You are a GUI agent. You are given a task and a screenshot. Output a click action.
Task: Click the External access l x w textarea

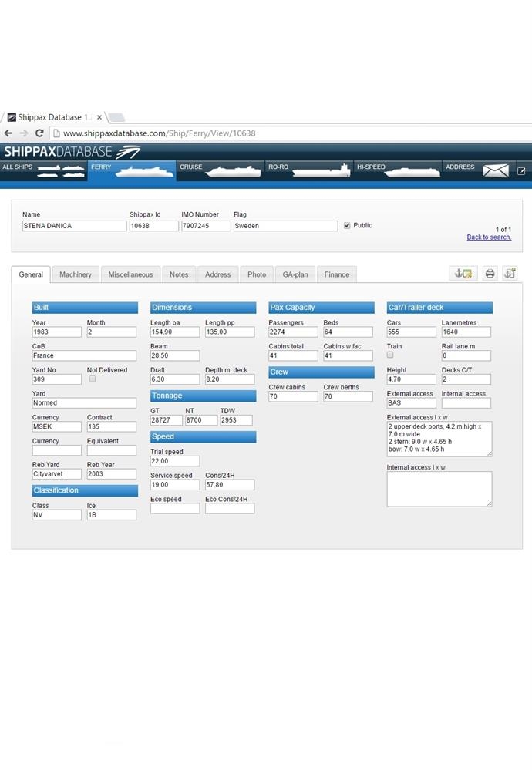click(x=439, y=439)
